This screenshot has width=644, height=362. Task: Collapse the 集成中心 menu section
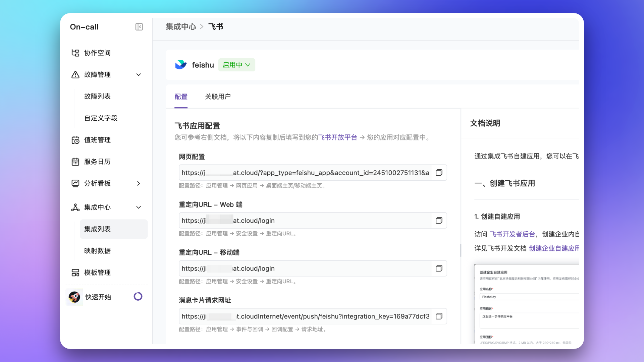139,207
